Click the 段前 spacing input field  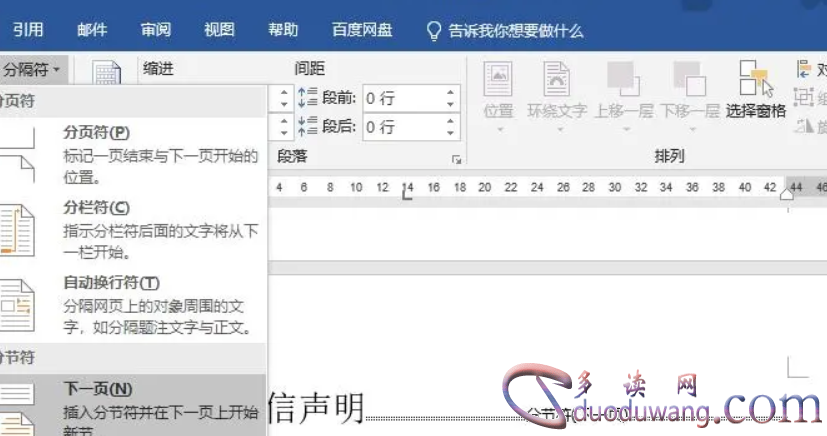(x=400, y=98)
